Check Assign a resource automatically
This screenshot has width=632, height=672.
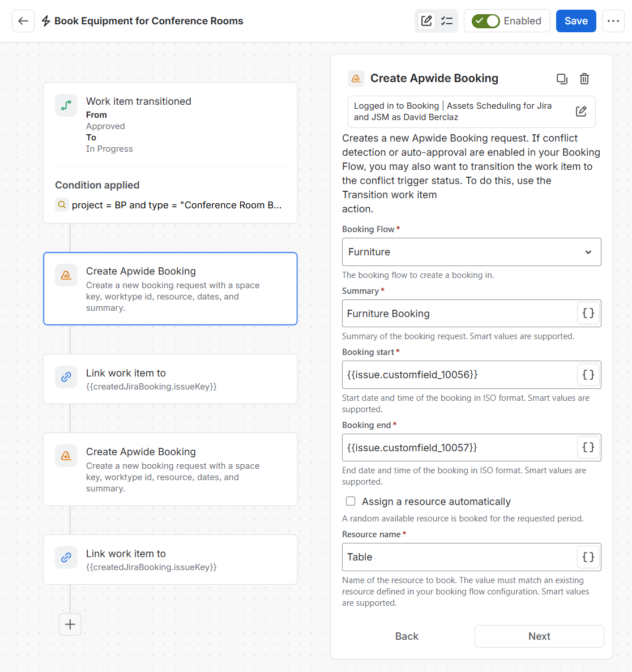(351, 501)
